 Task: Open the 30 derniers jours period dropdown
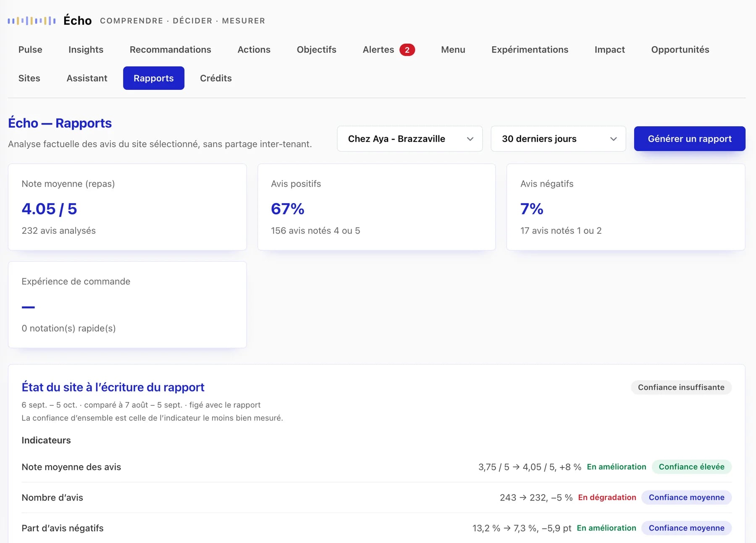tap(558, 139)
